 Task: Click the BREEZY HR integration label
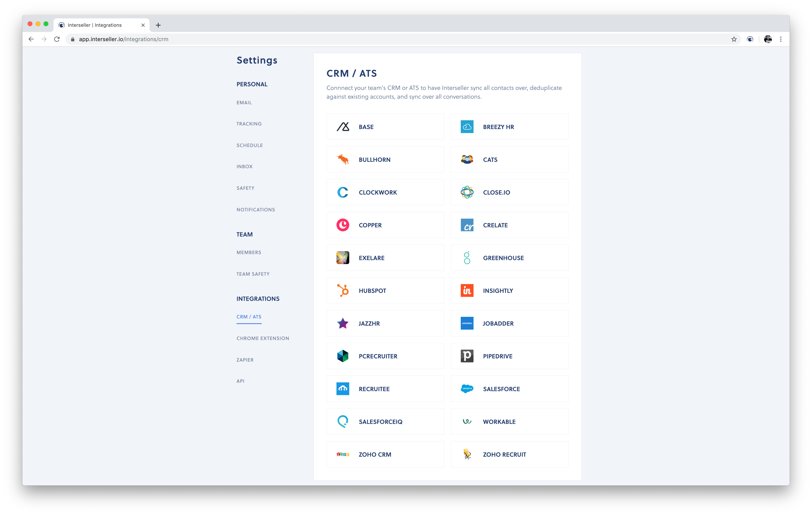click(498, 127)
